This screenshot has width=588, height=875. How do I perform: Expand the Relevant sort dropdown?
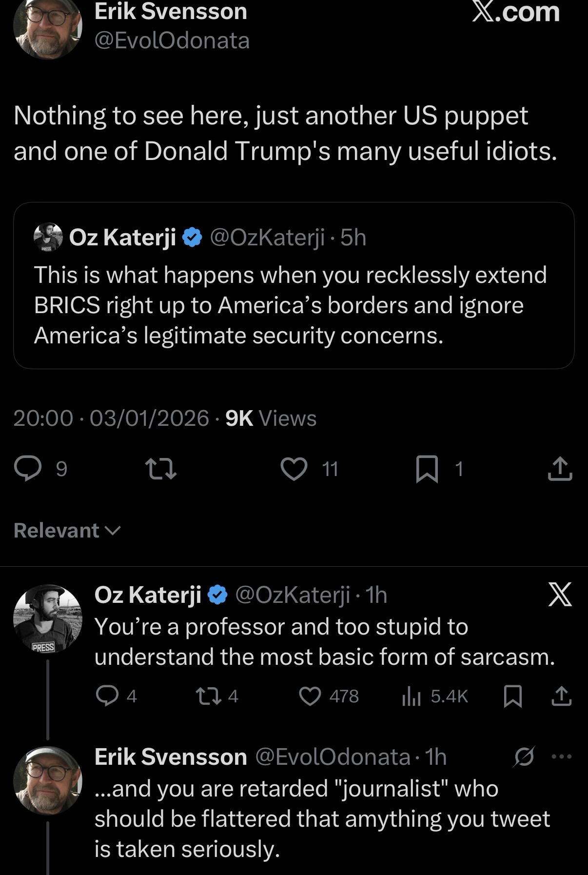click(67, 531)
